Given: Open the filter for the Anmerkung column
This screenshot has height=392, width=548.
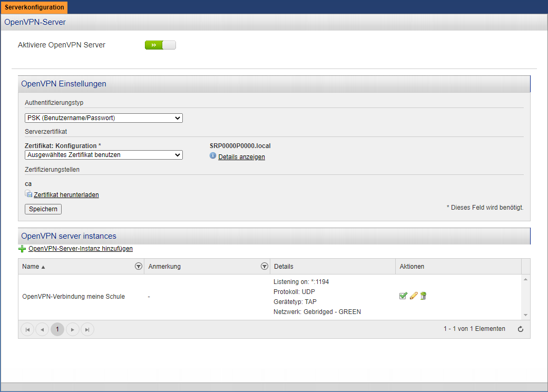Looking at the screenshot, I should (265, 266).
